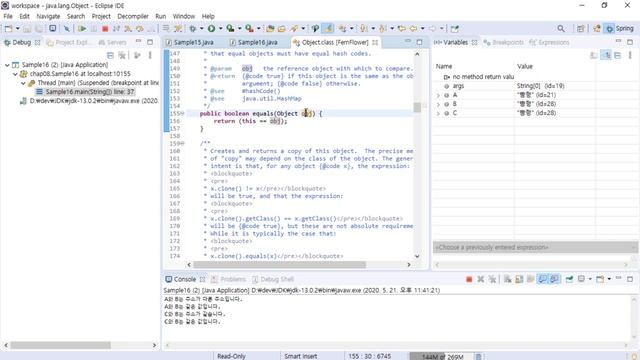
Task: Switch to the Servers tab
Action: point(113,42)
